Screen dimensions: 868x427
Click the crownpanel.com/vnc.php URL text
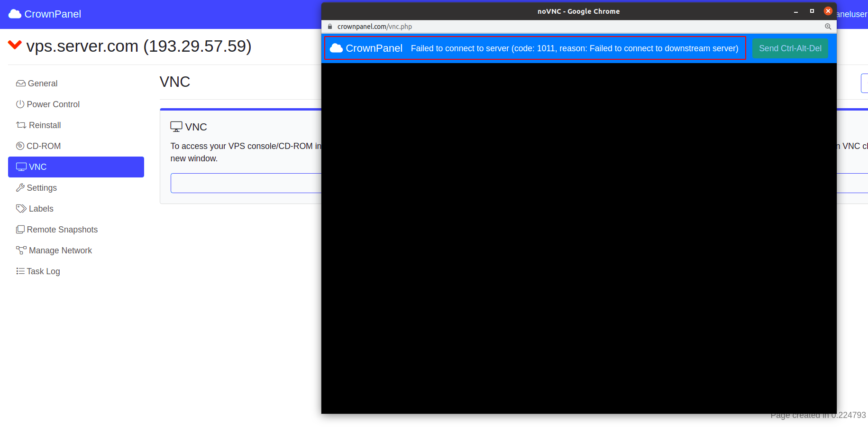(x=375, y=27)
